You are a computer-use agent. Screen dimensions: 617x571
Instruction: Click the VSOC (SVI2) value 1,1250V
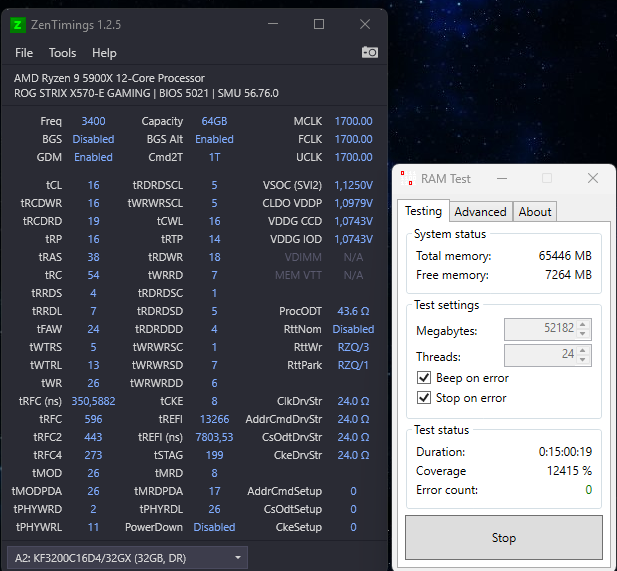(x=353, y=185)
